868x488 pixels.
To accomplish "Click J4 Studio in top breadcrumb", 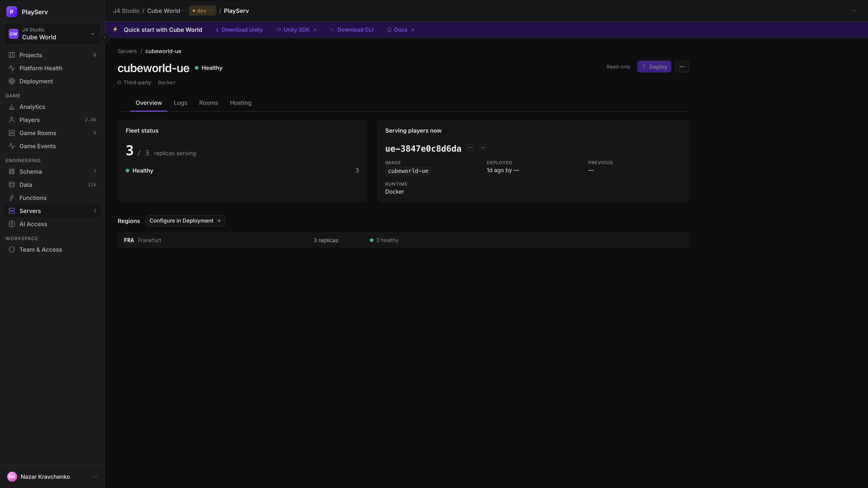I will click(126, 11).
